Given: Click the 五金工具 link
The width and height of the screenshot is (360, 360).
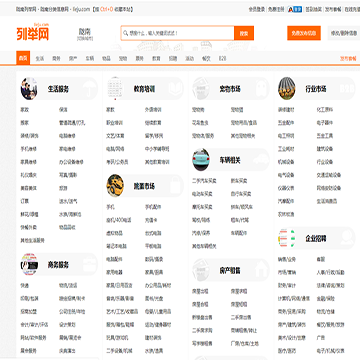Looking at the screenshot, I should [325, 136].
